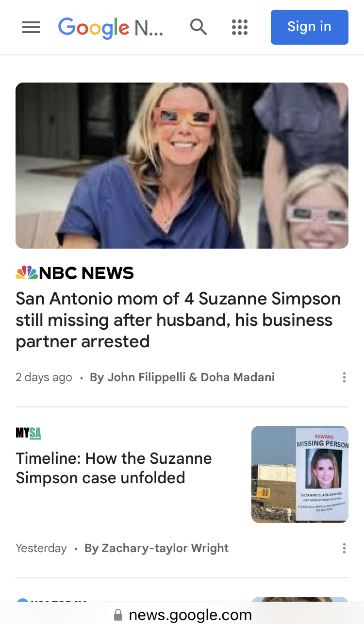The image size is (364, 624).
Task: Click the NBC News source logo
Action: coord(75,273)
